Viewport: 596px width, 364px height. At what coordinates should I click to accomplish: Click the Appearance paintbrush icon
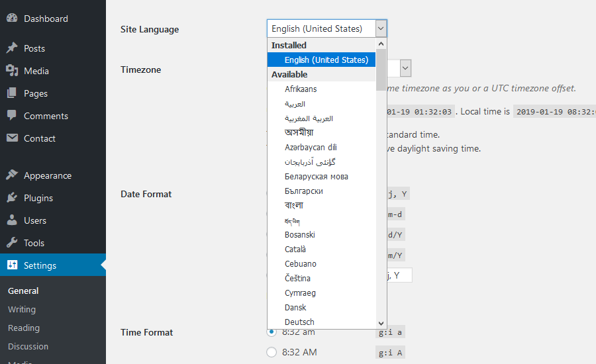click(12, 175)
